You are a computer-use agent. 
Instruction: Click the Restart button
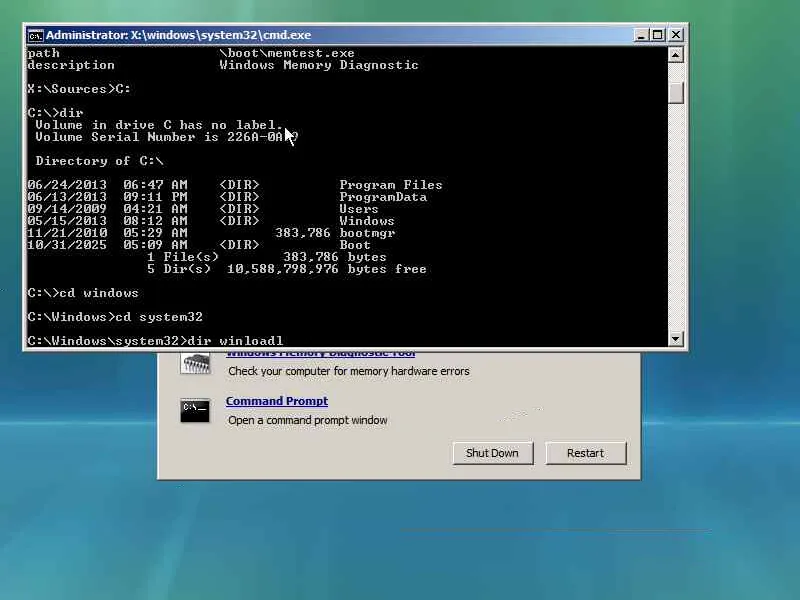585,453
